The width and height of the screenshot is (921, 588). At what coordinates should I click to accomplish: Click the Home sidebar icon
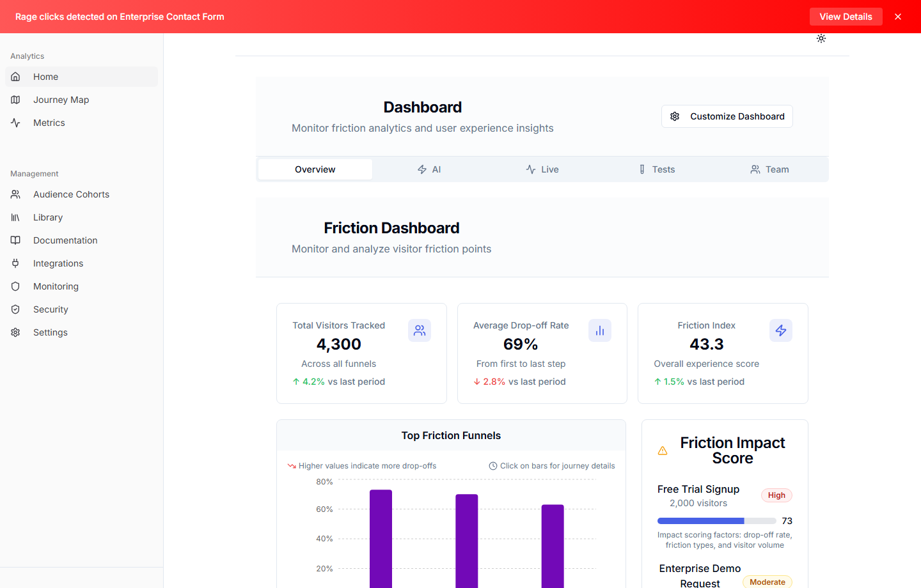pyautogui.click(x=15, y=77)
